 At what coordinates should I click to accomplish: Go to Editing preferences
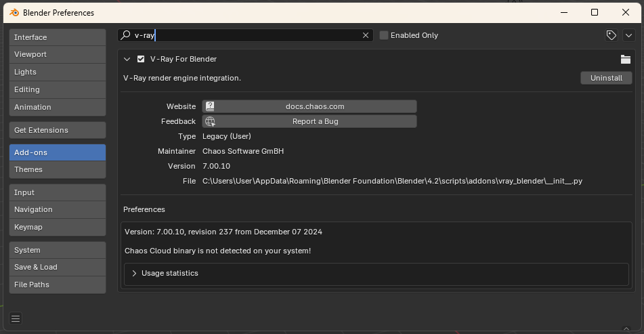(x=58, y=89)
